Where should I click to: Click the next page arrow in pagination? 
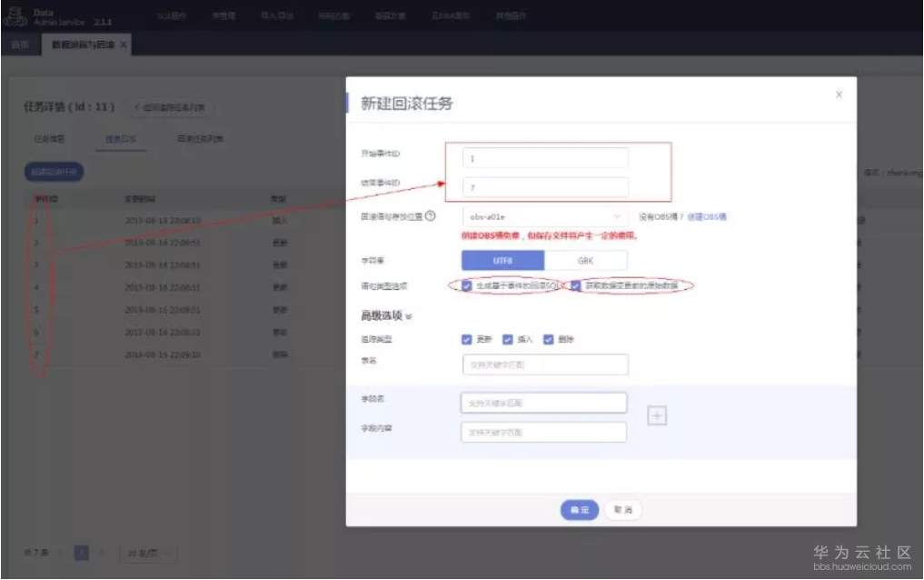pyautogui.click(x=102, y=553)
